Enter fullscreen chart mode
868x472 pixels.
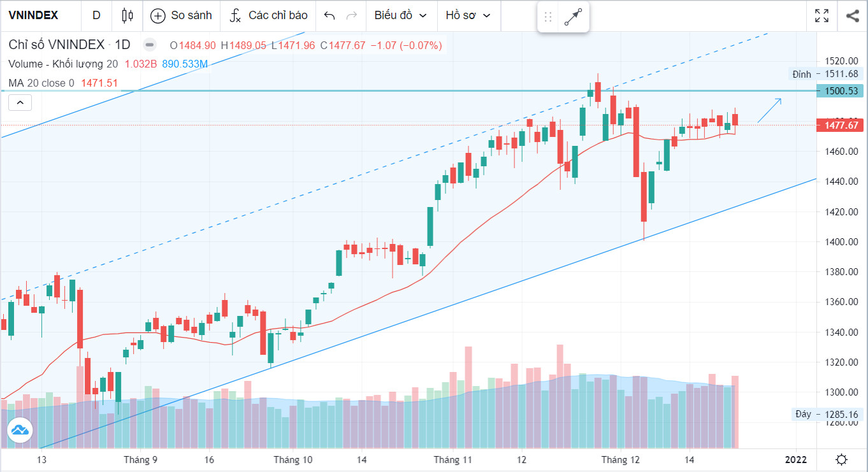(x=822, y=15)
